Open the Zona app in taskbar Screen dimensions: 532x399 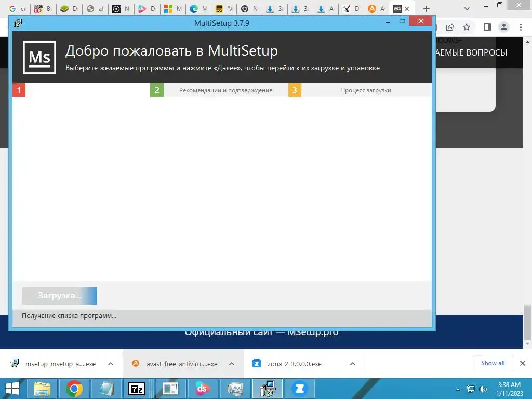[300, 389]
